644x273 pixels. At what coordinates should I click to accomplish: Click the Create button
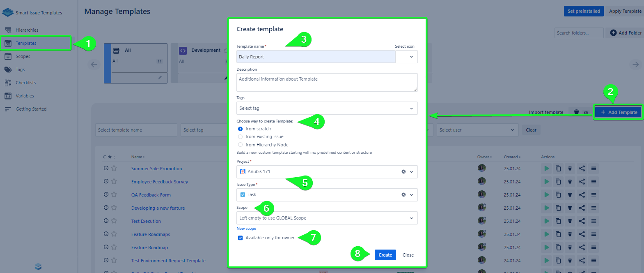tap(385, 255)
